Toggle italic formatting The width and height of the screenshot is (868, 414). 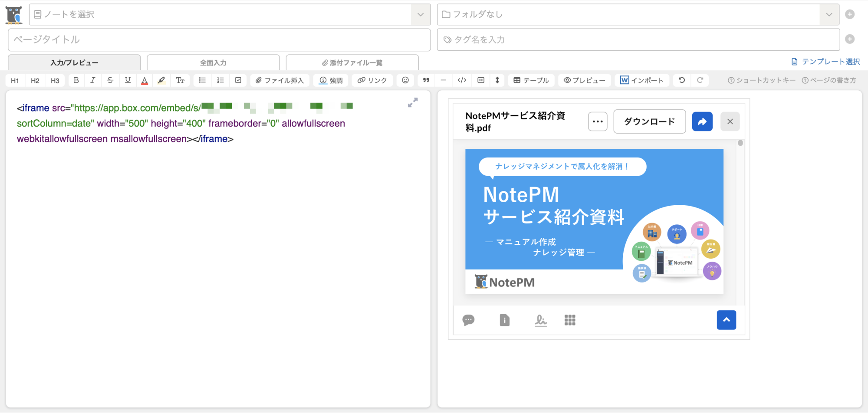[93, 80]
